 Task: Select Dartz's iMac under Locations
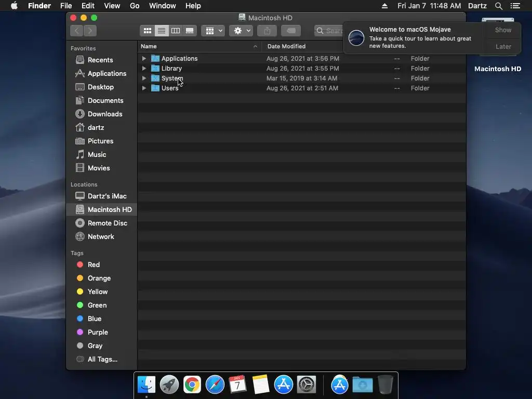107,196
